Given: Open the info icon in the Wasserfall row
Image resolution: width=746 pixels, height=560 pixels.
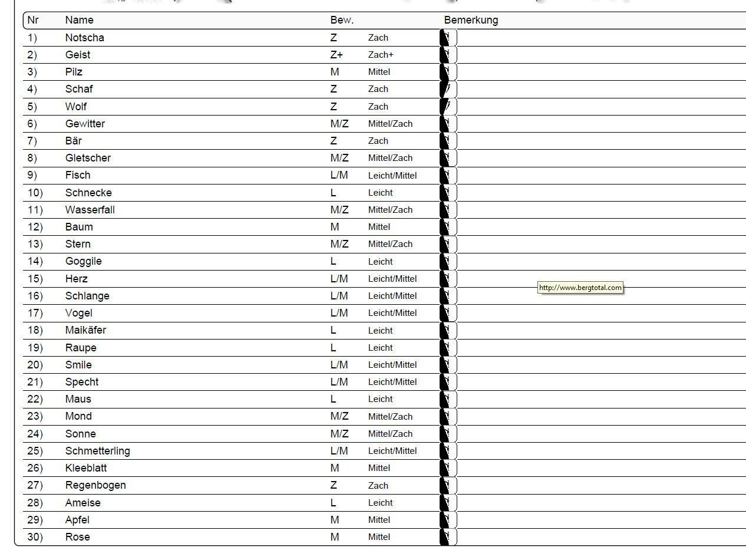Looking at the screenshot, I should click(x=448, y=210).
